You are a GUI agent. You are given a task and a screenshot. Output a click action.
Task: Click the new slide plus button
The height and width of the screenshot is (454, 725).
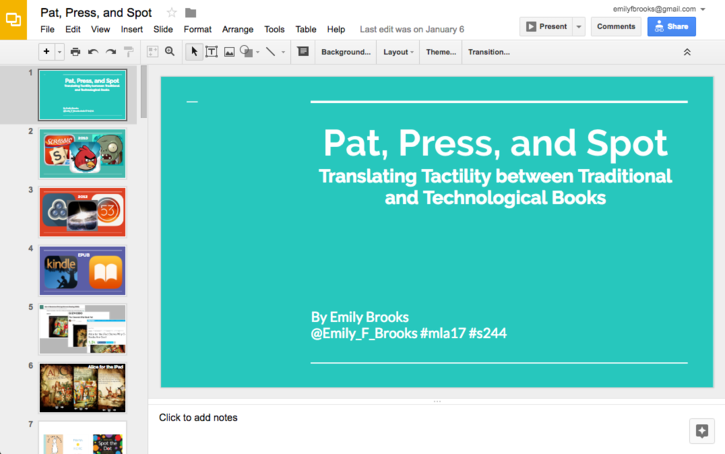(x=46, y=52)
